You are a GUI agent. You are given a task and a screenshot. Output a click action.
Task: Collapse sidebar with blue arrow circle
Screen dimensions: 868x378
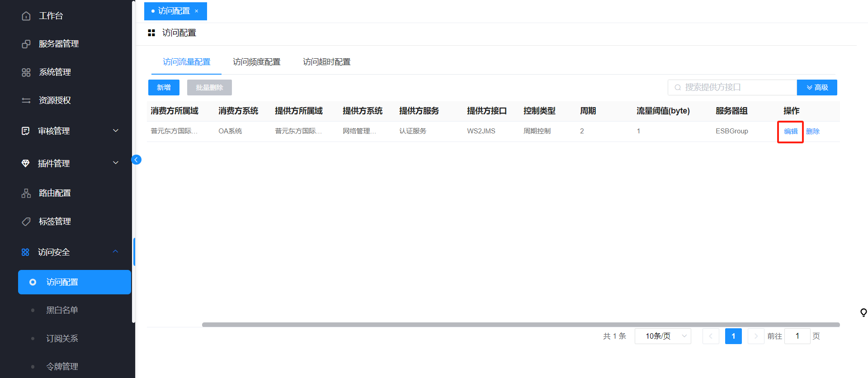(x=136, y=160)
